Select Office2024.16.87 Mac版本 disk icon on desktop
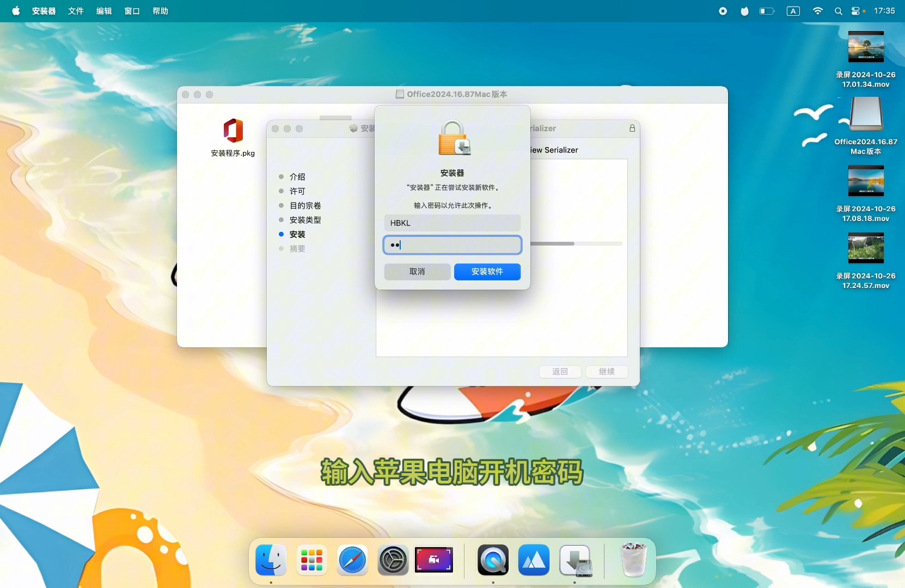 coord(866,114)
